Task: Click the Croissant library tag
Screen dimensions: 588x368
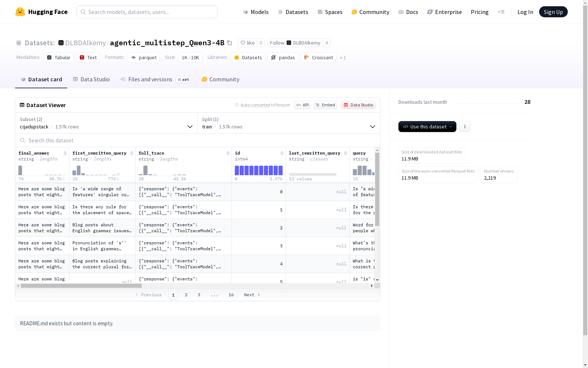Action: [x=319, y=57]
